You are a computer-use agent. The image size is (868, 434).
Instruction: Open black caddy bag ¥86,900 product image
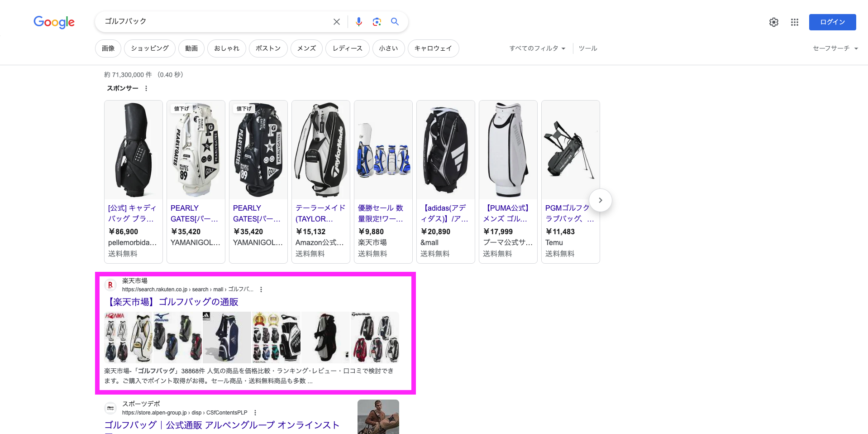(134, 150)
